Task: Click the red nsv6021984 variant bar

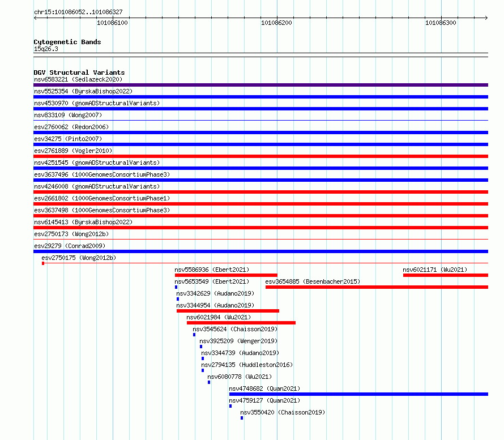Action: (x=241, y=323)
